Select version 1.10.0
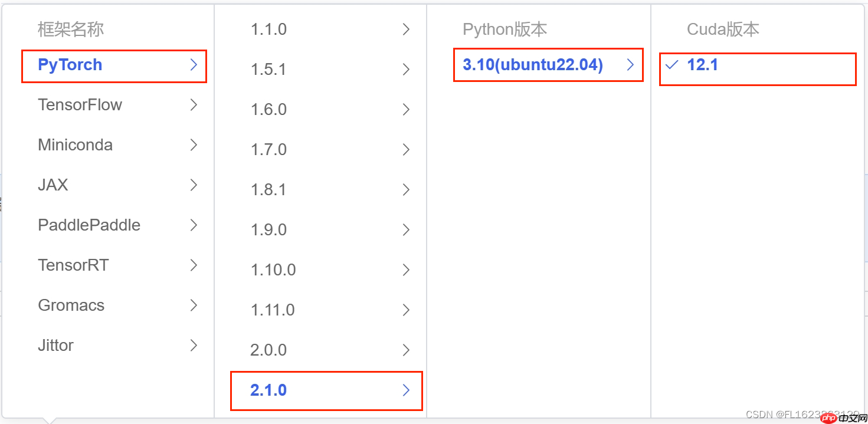 [x=273, y=270]
